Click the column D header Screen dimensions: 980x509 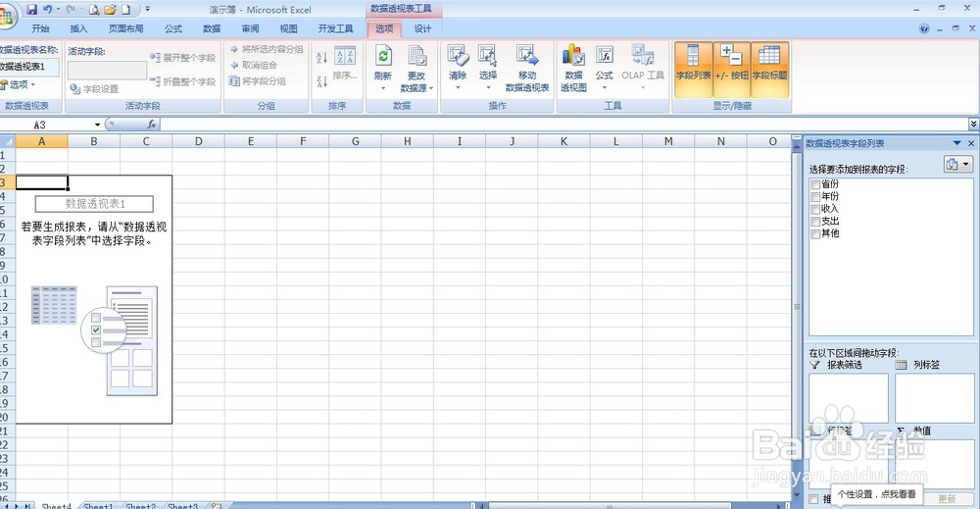click(198, 141)
